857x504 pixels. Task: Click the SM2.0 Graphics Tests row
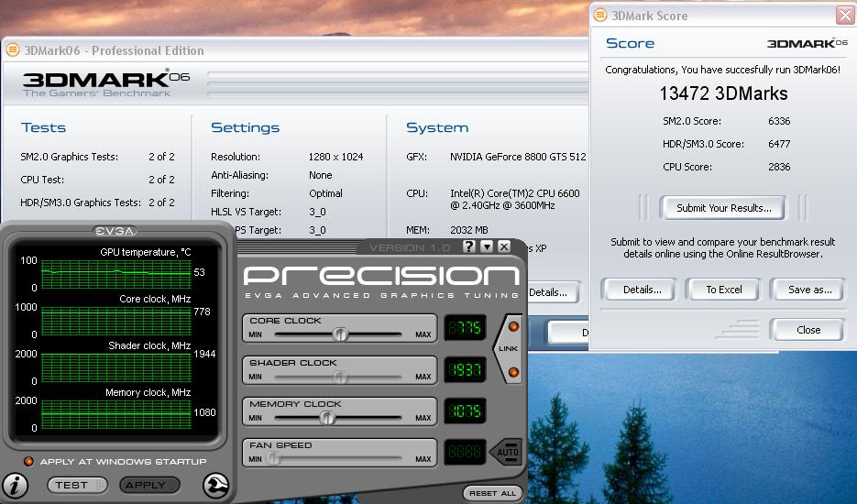click(97, 157)
